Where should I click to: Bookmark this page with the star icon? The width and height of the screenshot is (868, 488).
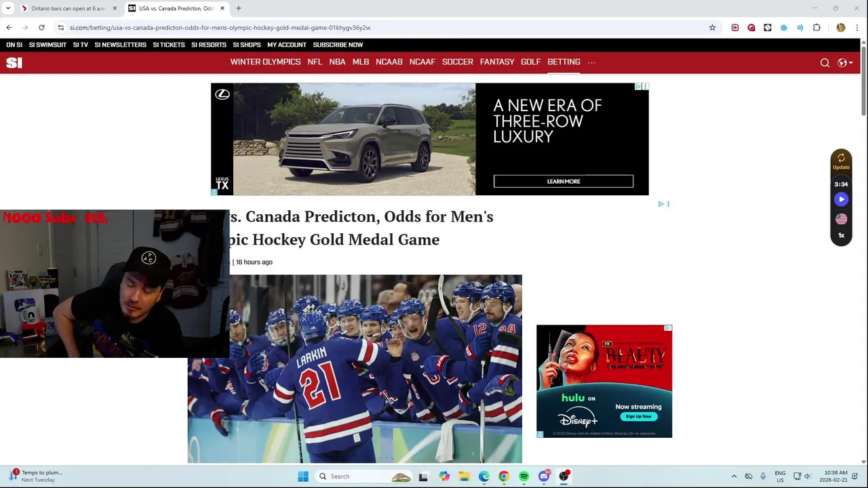tap(712, 28)
